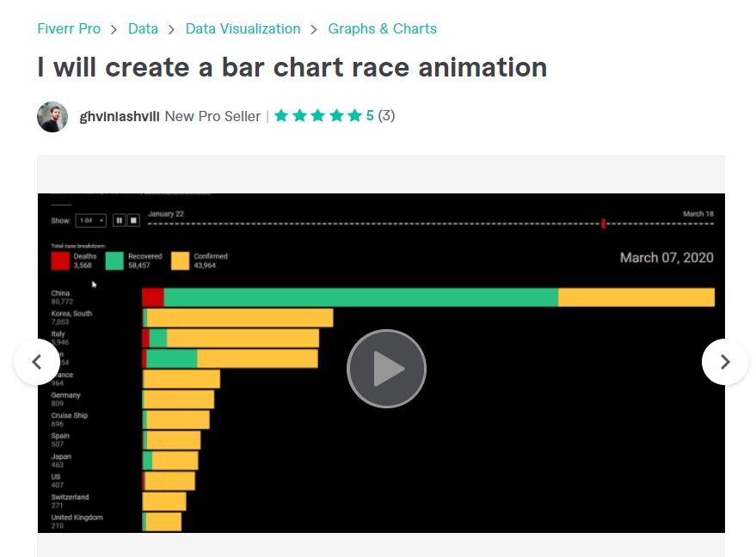Click the Confirmed 43,964 legend text
The image size is (756, 557).
pos(211,260)
